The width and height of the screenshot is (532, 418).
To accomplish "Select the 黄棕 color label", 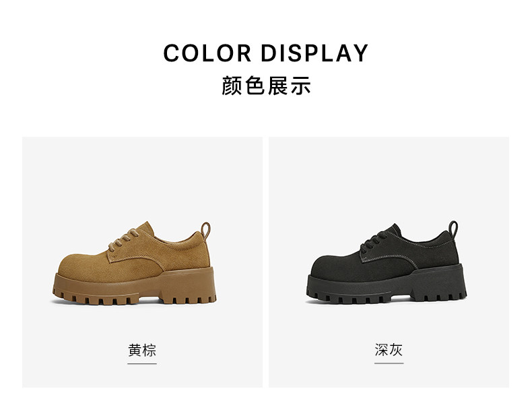I will (x=142, y=350).
